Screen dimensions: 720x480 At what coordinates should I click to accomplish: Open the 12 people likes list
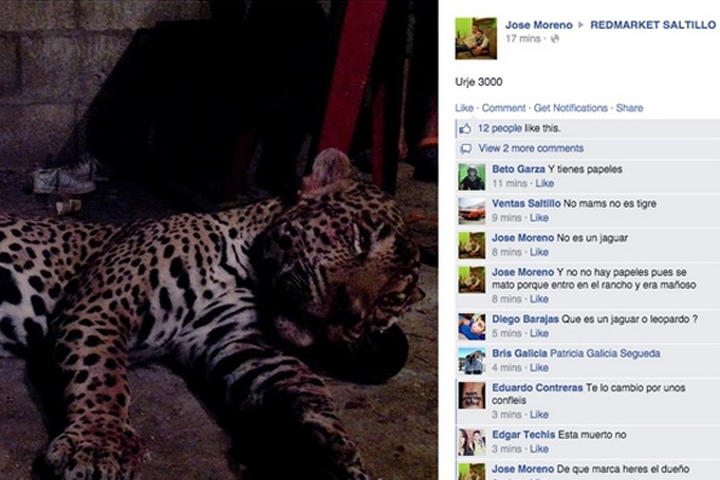point(498,129)
